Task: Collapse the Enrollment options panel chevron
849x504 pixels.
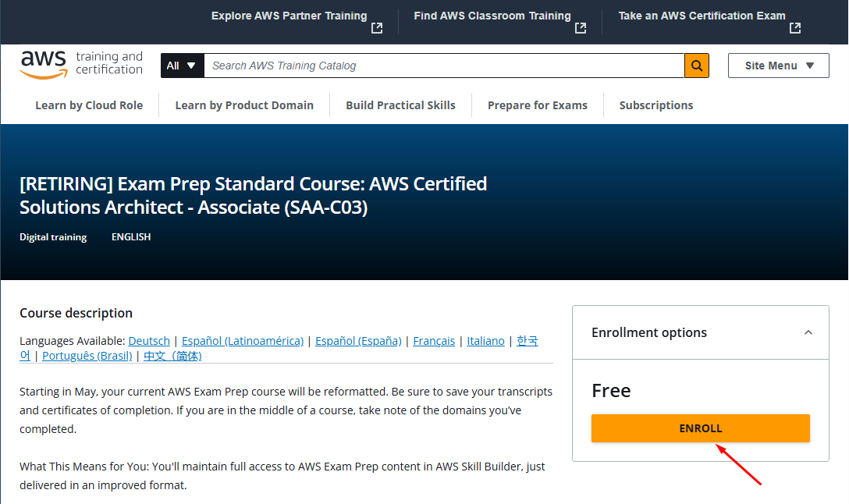Action: pyautogui.click(x=808, y=332)
